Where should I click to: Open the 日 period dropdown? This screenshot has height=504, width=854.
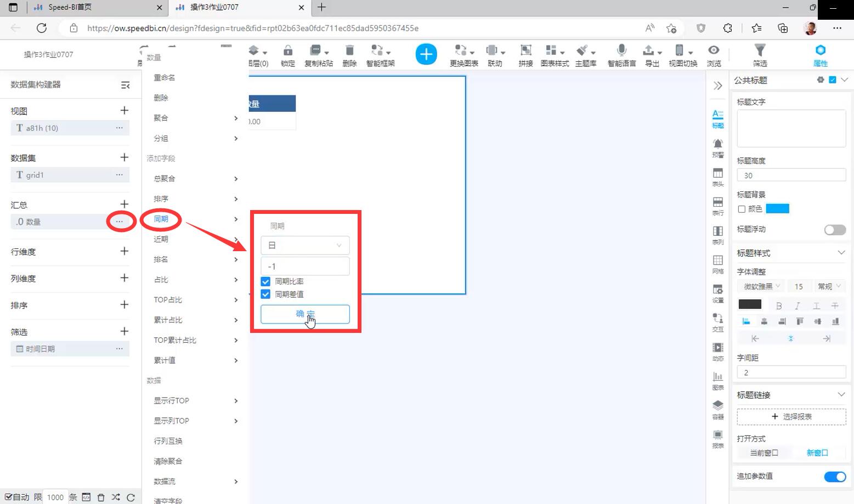pyautogui.click(x=305, y=246)
